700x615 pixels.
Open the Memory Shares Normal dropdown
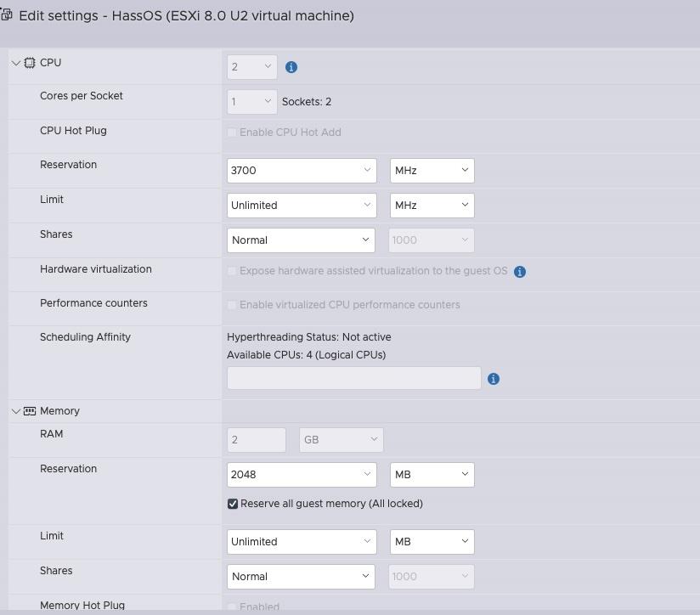(x=301, y=576)
